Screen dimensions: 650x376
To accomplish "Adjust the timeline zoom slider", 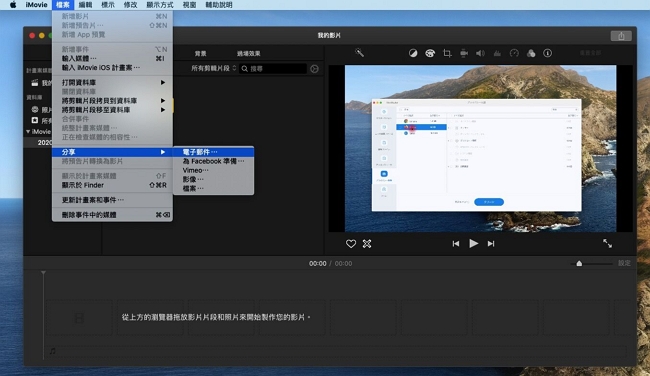I will (579, 263).
